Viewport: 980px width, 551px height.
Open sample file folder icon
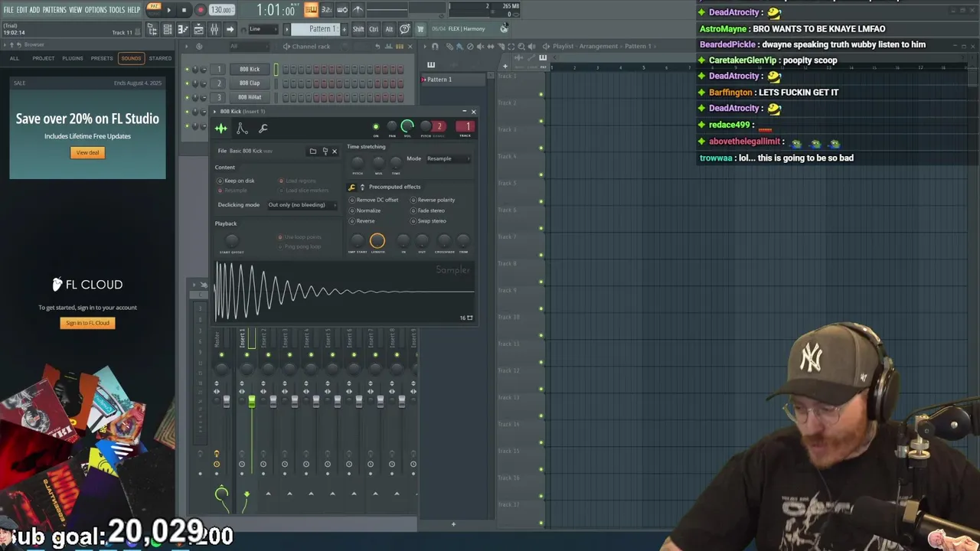coord(312,152)
